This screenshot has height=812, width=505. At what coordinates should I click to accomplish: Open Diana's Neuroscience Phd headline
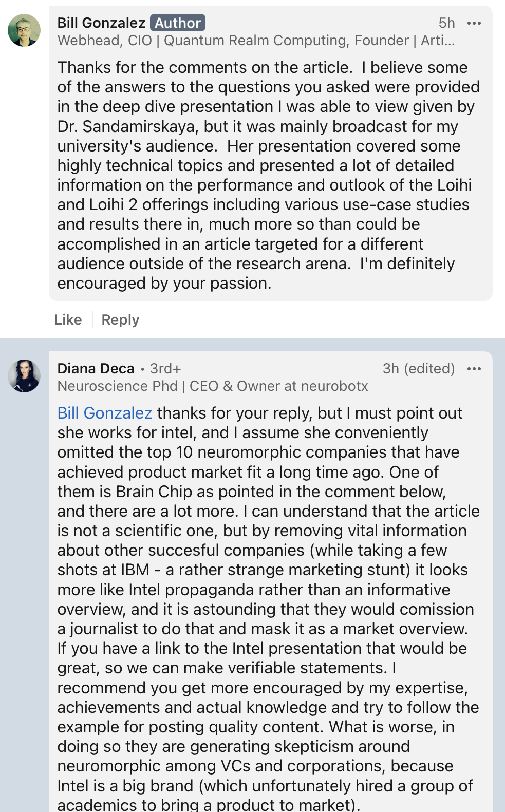[213, 386]
